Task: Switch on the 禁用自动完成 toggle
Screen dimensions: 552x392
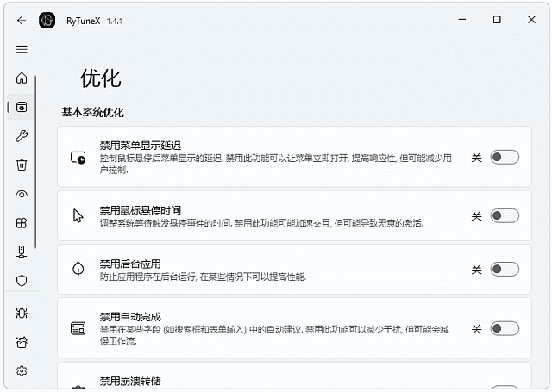Action: click(505, 328)
